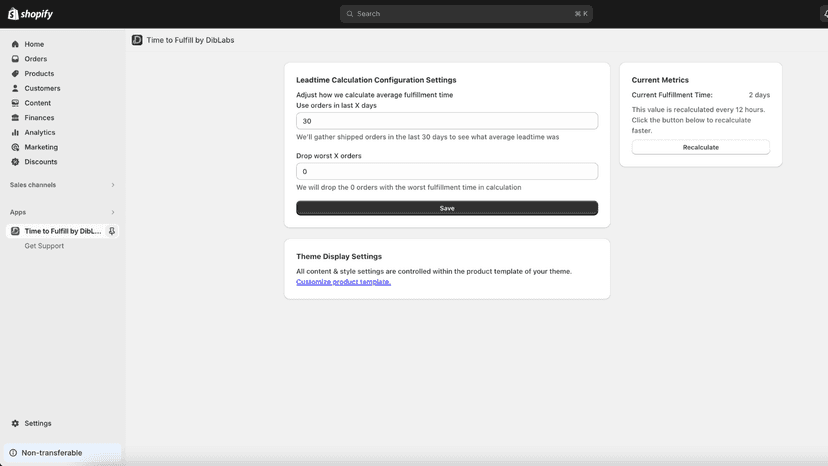Click the Get Support link
The height and width of the screenshot is (466, 828).
tap(44, 246)
